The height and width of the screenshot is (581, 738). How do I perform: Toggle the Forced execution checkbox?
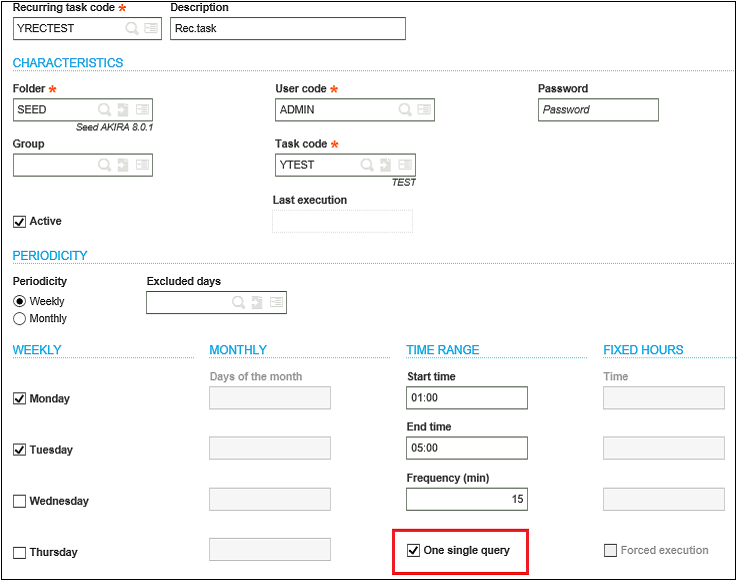pyautogui.click(x=610, y=550)
